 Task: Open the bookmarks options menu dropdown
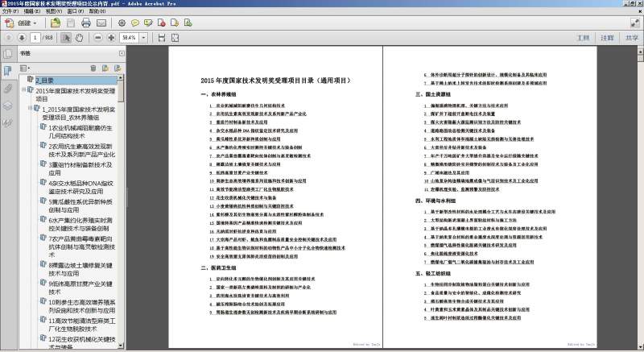pos(25,68)
